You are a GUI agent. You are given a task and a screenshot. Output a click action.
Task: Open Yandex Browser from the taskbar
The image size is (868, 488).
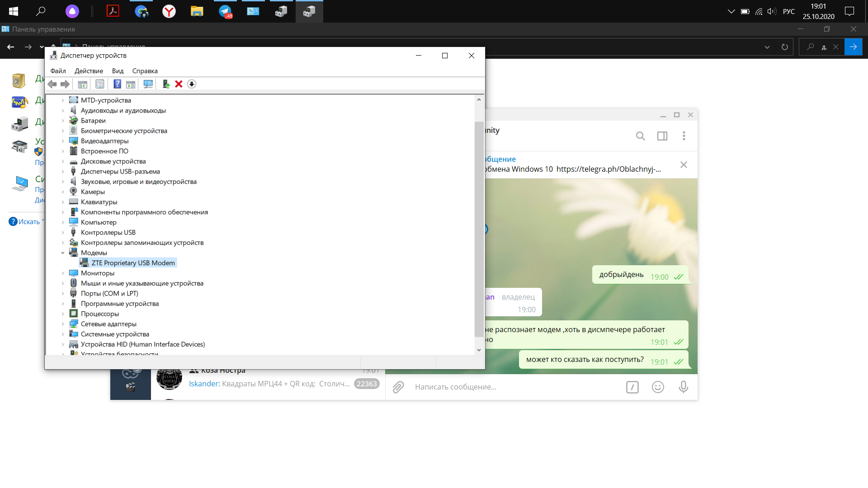169,11
